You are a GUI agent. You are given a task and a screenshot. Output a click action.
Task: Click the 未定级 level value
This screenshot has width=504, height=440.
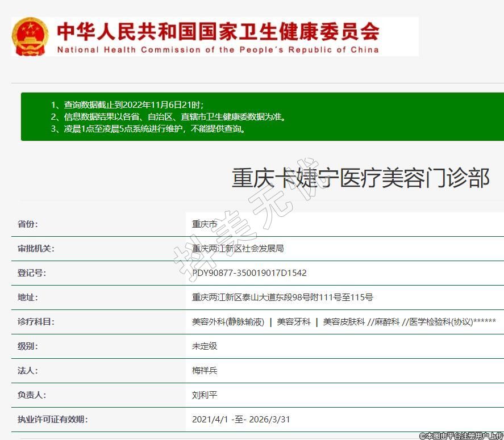pos(205,346)
